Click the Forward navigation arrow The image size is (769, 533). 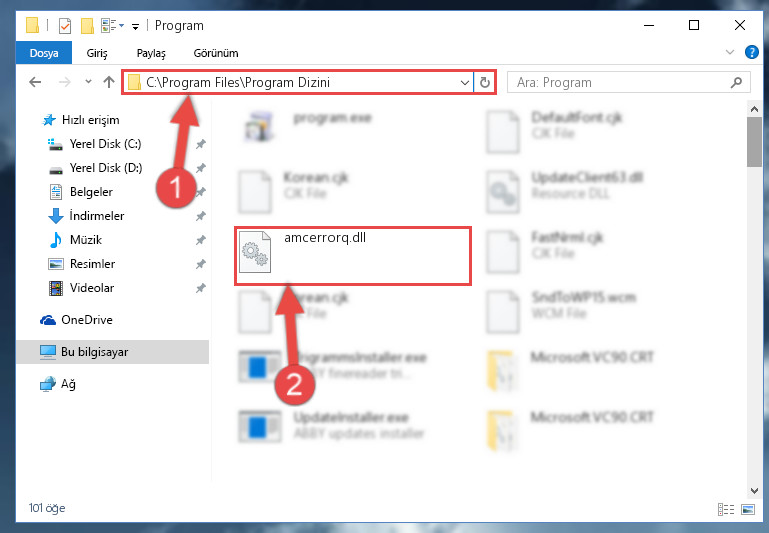pyautogui.click(x=65, y=82)
